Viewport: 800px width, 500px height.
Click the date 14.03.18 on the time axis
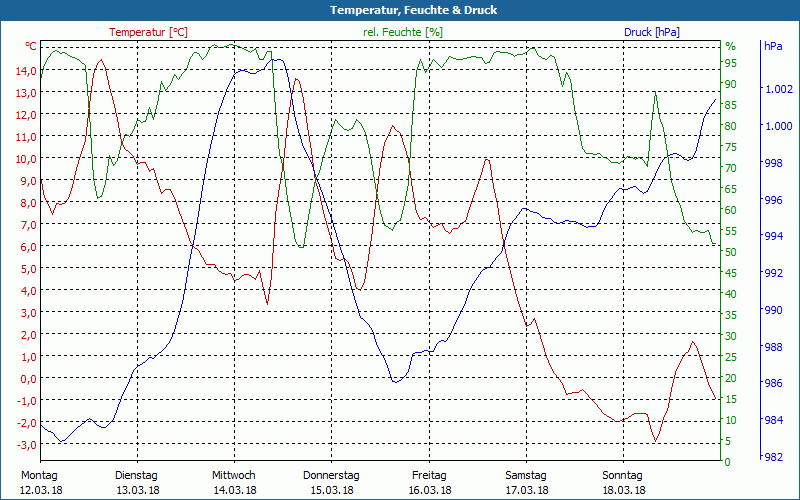(234, 490)
